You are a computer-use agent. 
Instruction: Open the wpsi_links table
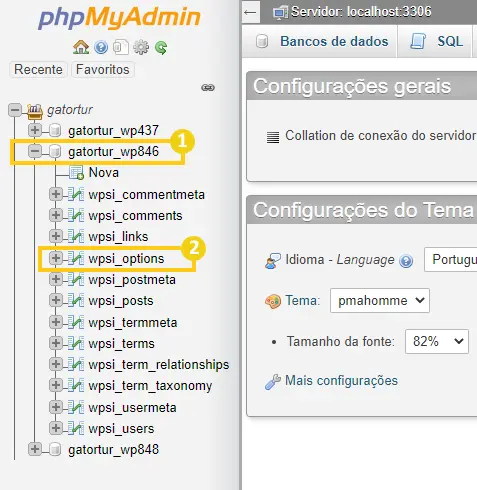(118, 236)
